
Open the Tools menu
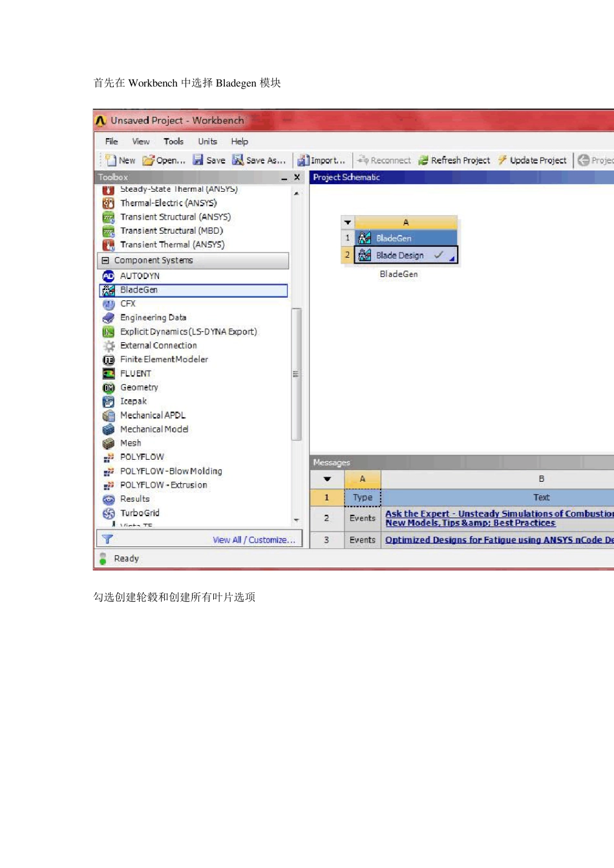(x=173, y=141)
